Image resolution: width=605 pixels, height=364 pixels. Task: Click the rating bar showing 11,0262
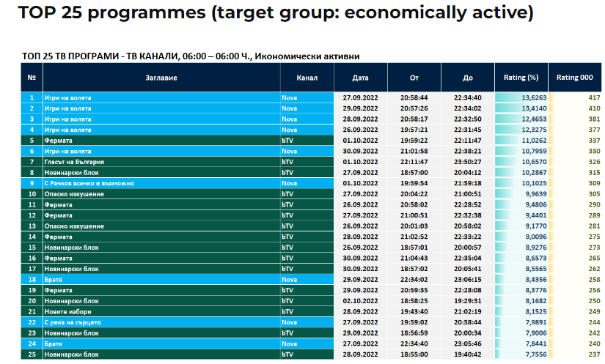521,140
